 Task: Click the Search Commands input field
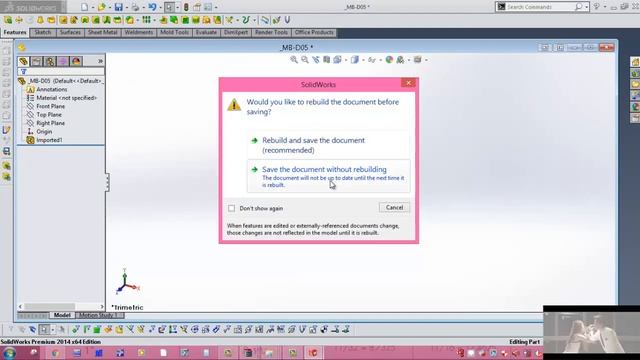tap(541, 7)
